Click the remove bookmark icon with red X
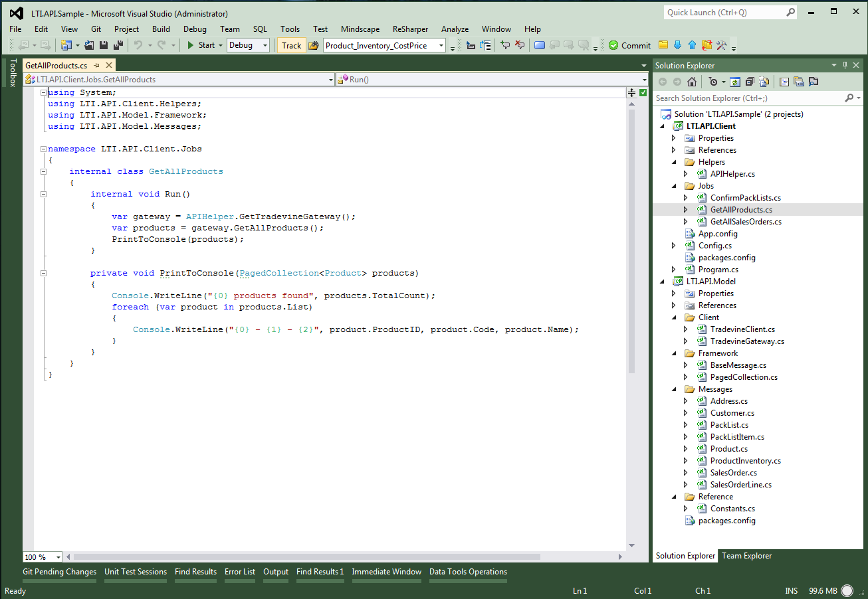The image size is (868, 599). [x=520, y=45]
